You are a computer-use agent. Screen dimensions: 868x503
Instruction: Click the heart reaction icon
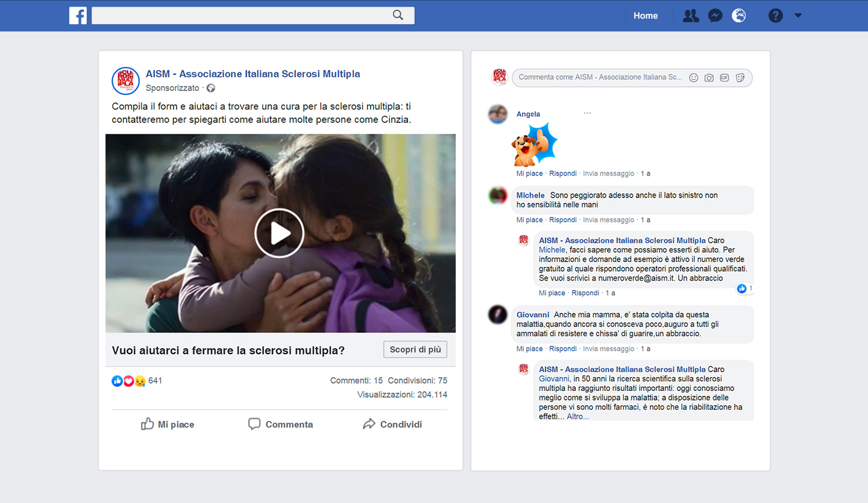[x=128, y=381]
